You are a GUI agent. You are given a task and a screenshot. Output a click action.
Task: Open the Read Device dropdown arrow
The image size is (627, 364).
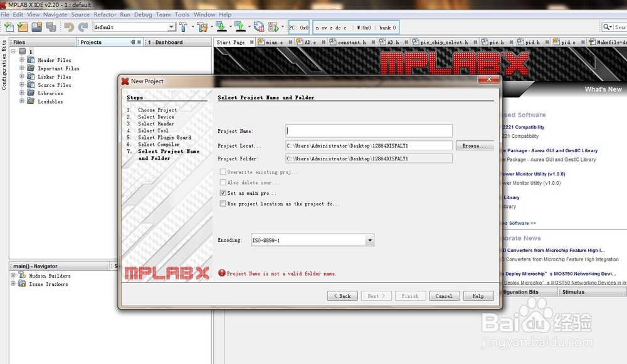[249, 27]
